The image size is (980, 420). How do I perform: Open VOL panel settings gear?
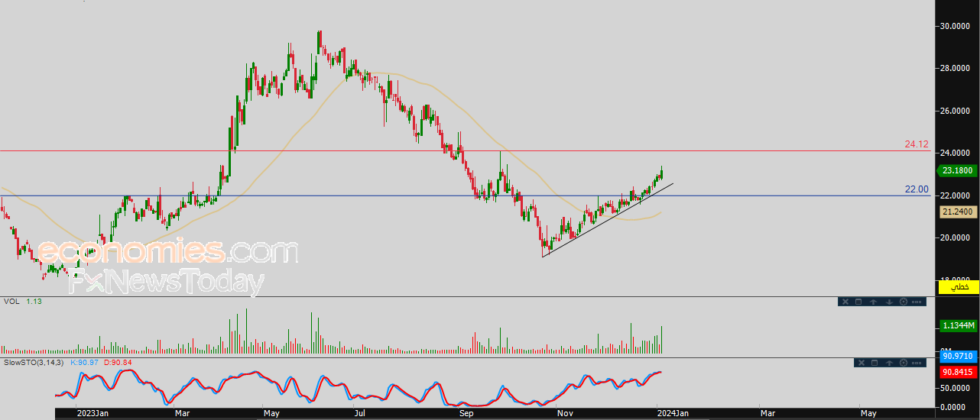coord(904,302)
